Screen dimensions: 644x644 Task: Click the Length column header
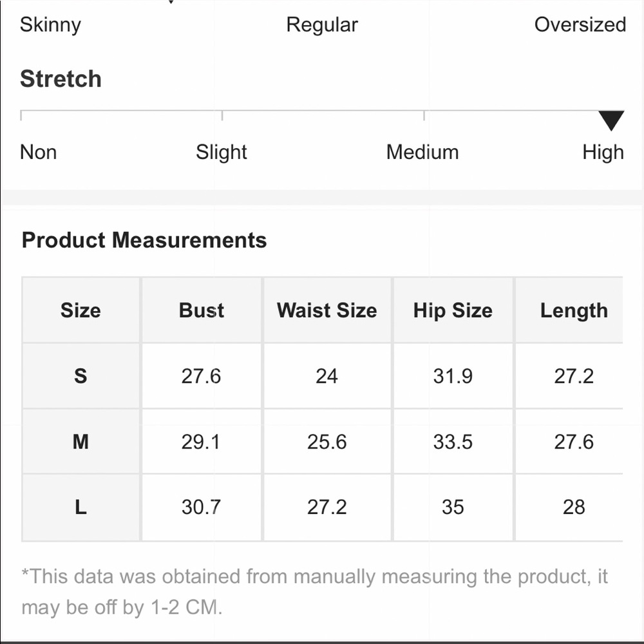point(573,310)
